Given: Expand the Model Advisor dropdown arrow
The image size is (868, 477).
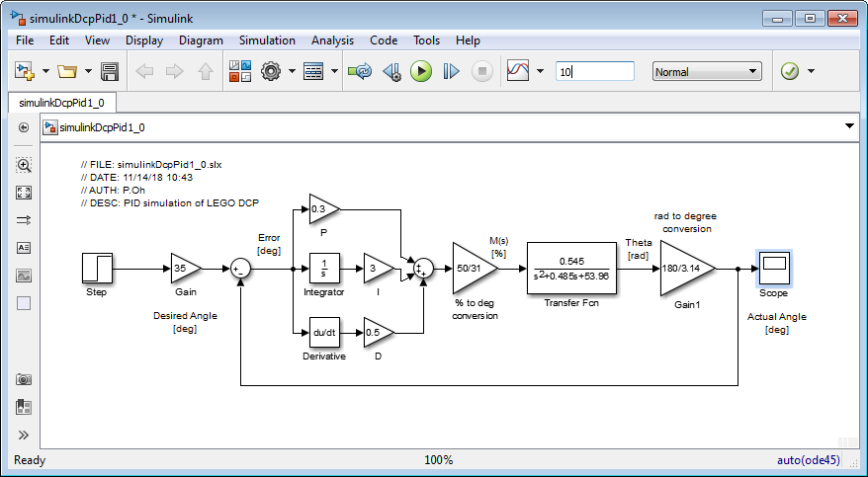Looking at the screenshot, I should (811, 71).
